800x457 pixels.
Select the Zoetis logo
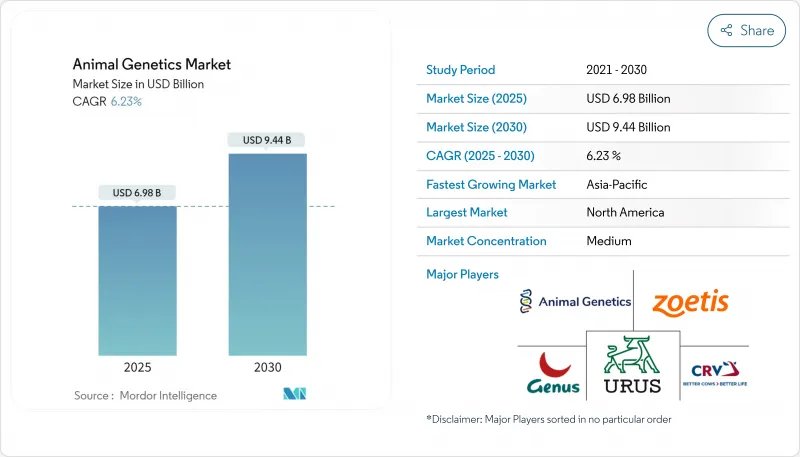[690, 301]
